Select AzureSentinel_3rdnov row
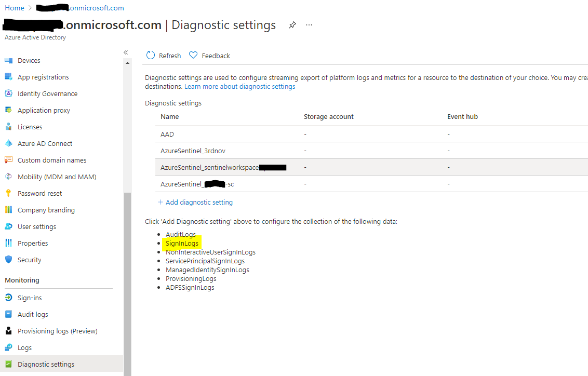 [x=371, y=150]
